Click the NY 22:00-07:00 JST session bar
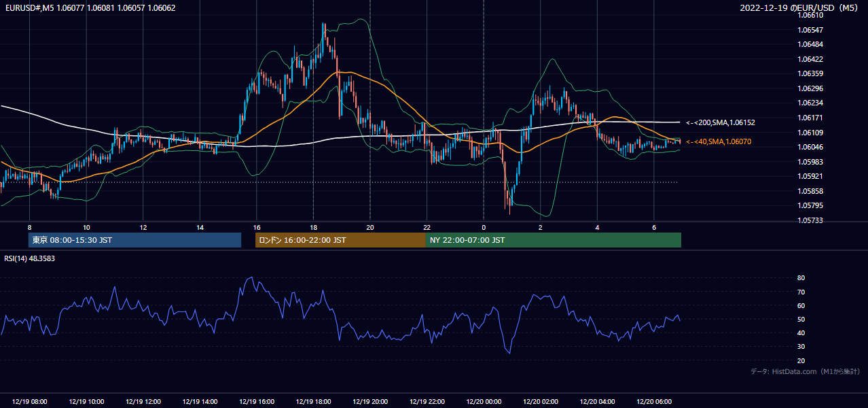This screenshot has width=868, height=408. 554,240
